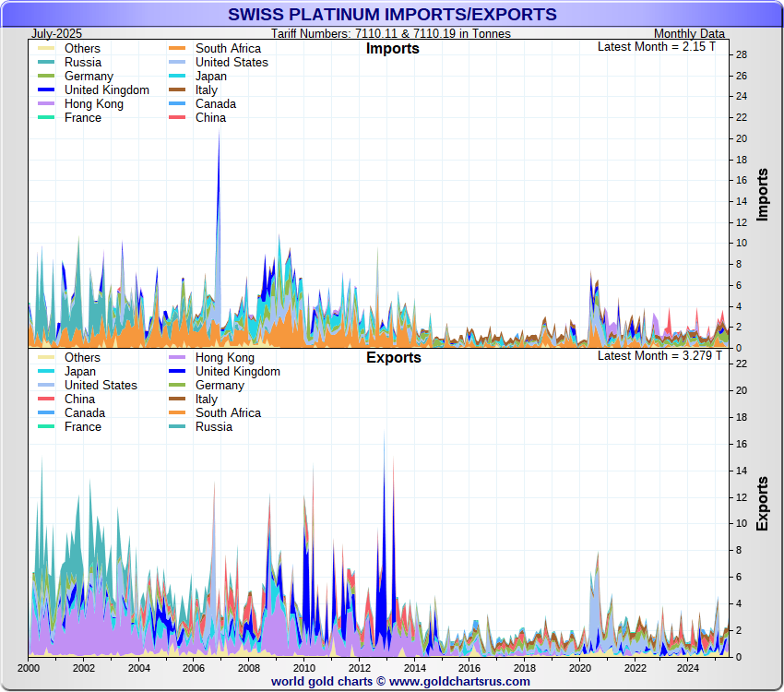Click the Swiss Platinum Imports/Exports title
Screen dimensions: 784x692
tap(392, 14)
